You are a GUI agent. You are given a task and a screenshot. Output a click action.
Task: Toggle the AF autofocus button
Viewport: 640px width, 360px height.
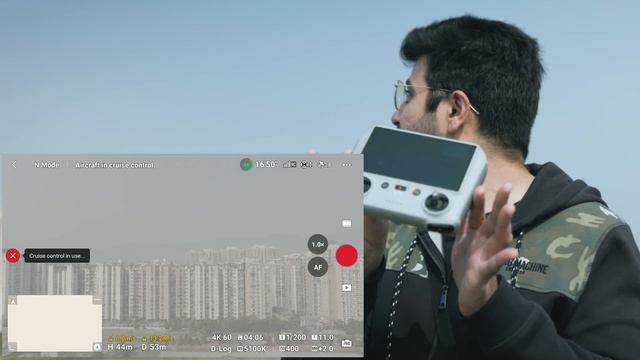point(318,267)
